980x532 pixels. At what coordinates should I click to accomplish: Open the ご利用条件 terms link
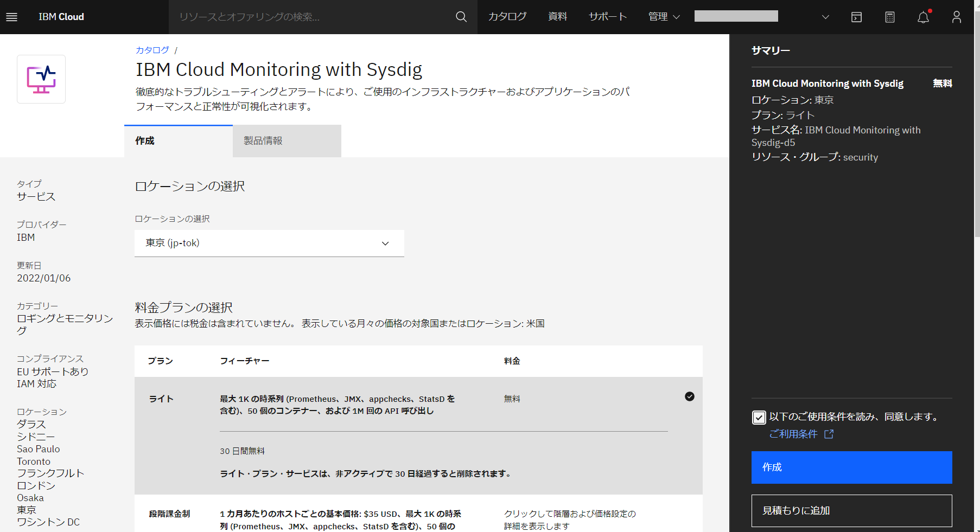pos(793,434)
